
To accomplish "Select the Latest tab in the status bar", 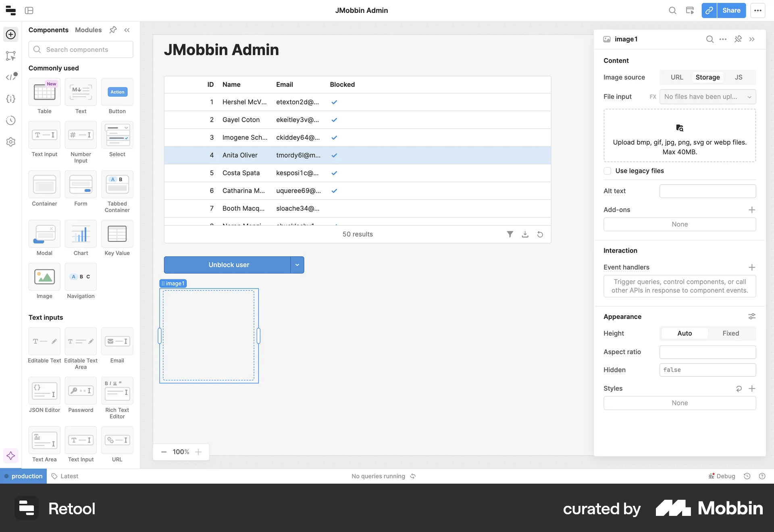I will (69, 476).
